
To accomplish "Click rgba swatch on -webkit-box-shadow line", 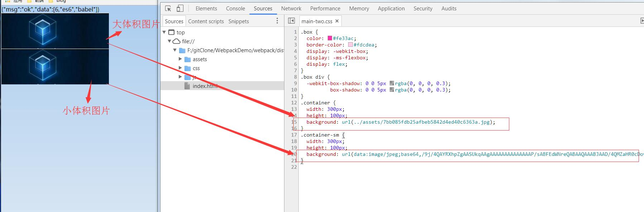I will click(x=392, y=83).
